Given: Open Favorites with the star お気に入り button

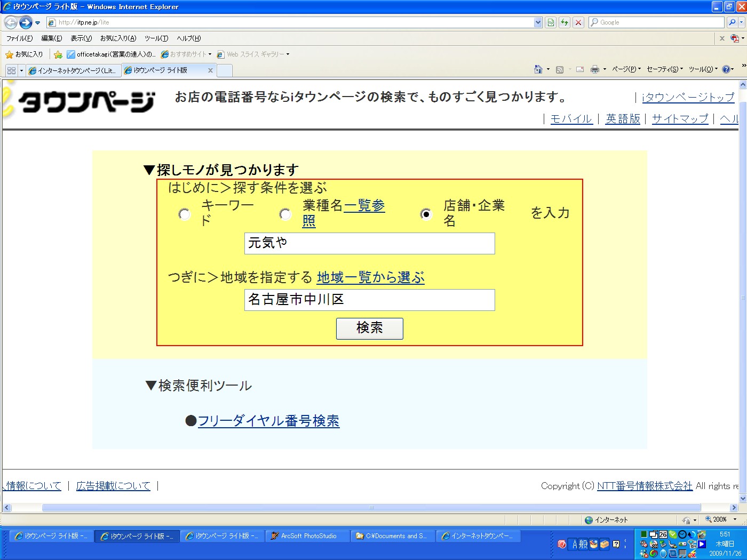Looking at the screenshot, I should (24, 54).
